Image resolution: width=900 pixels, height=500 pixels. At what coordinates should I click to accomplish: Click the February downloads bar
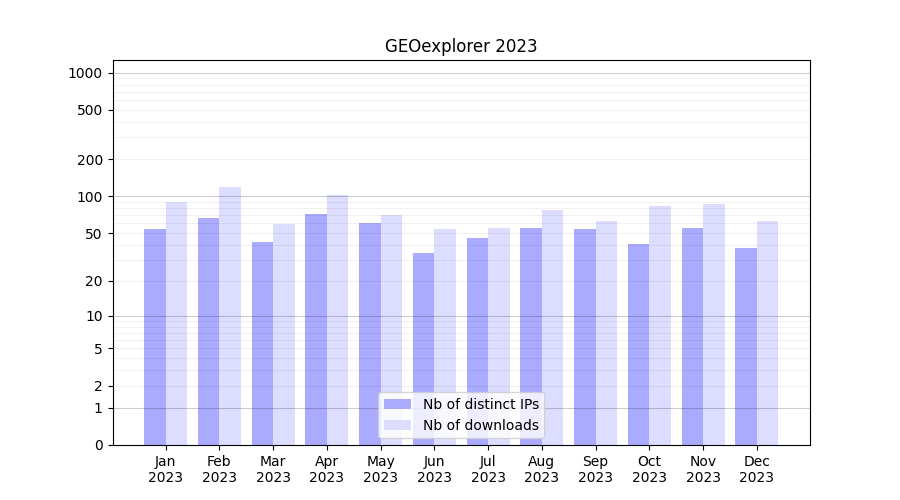click(230, 315)
